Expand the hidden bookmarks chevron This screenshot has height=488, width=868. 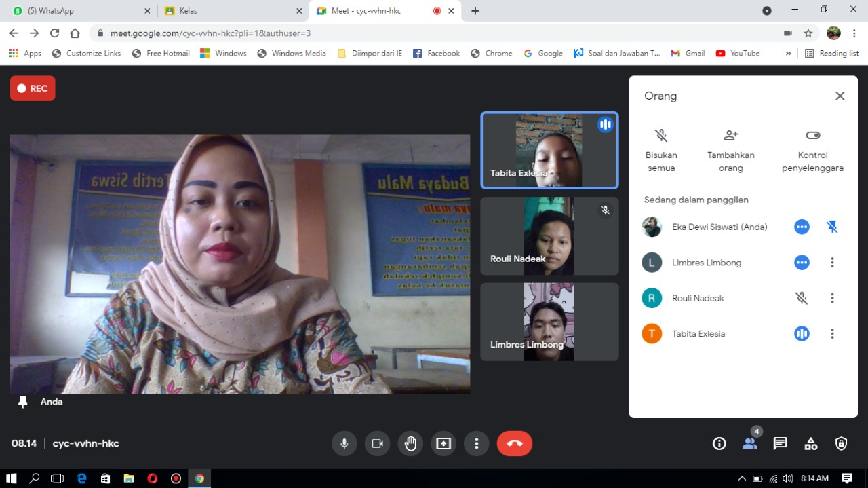click(x=788, y=53)
